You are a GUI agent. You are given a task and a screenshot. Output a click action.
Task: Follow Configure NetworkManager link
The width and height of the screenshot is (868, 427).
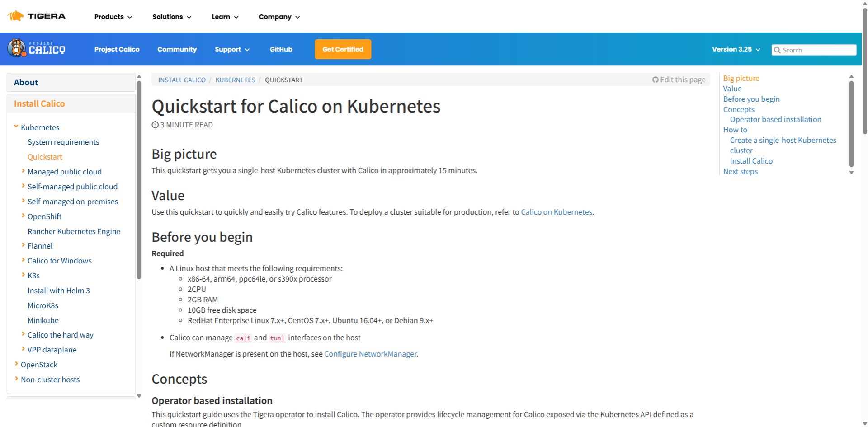pyautogui.click(x=370, y=354)
